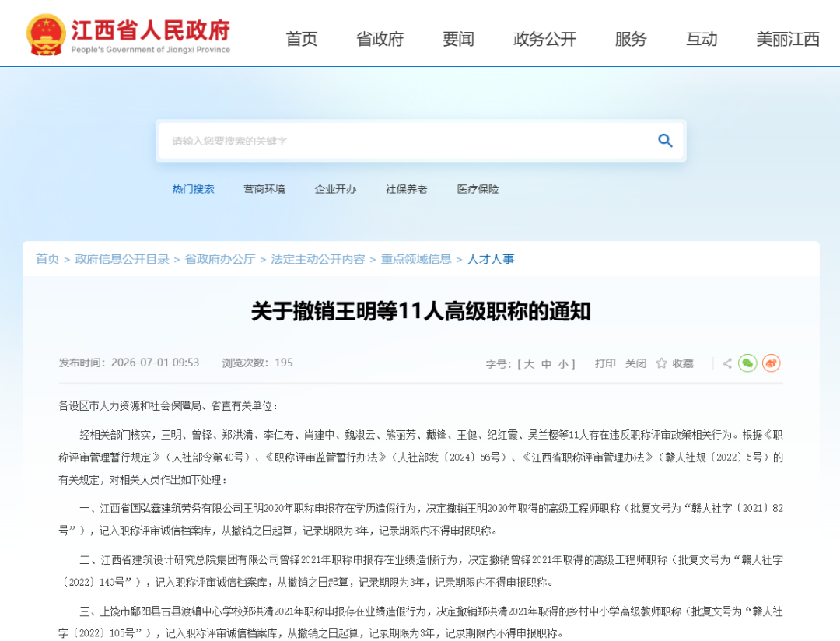Image resolution: width=840 pixels, height=641 pixels.
Task: Open the 政务公开 navigation menu
Action: point(544,39)
